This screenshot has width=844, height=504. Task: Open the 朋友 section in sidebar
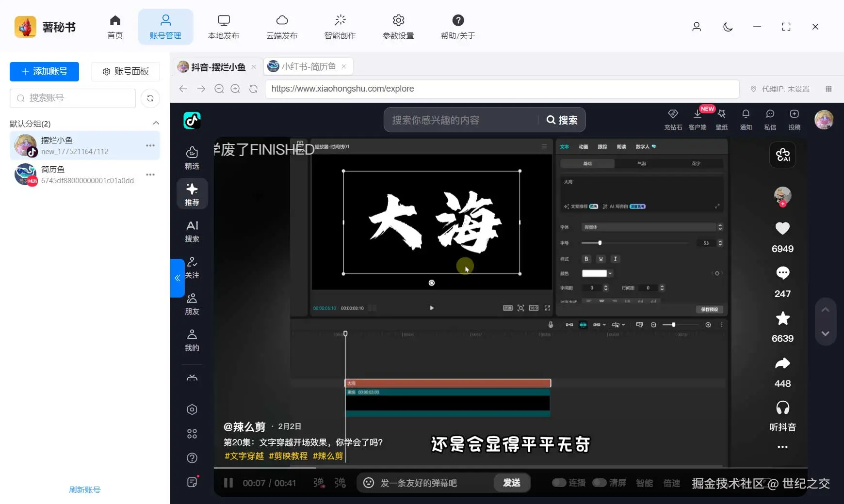tap(192, 303)
